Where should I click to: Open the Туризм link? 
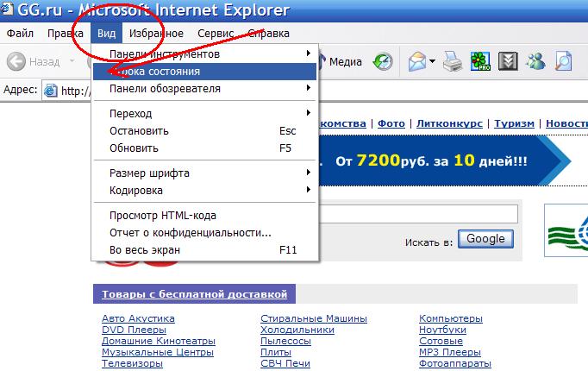tap(514, 123)
